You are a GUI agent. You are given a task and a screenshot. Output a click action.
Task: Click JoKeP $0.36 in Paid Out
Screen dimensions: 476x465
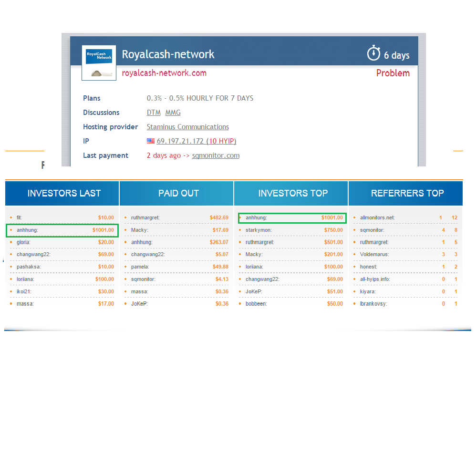[176, 304]
